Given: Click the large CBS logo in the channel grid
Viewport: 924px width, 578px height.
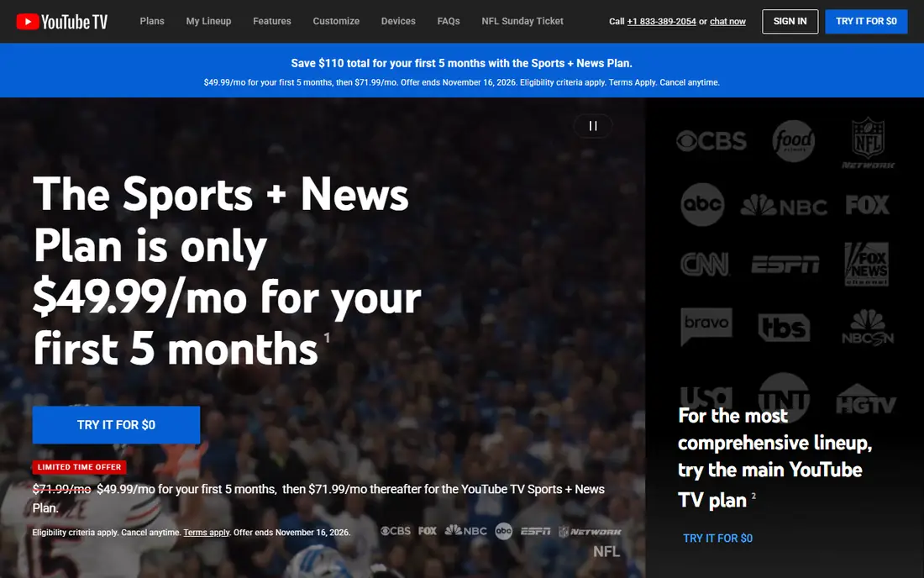Looking at the screenshot, I should [x=711, y=141].
